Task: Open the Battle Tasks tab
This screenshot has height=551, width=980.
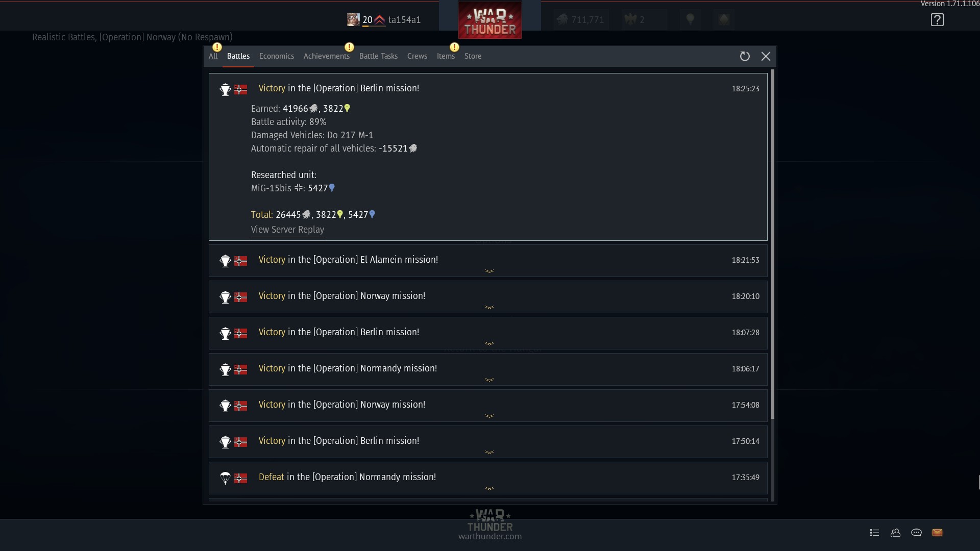Action: (378, 56)
